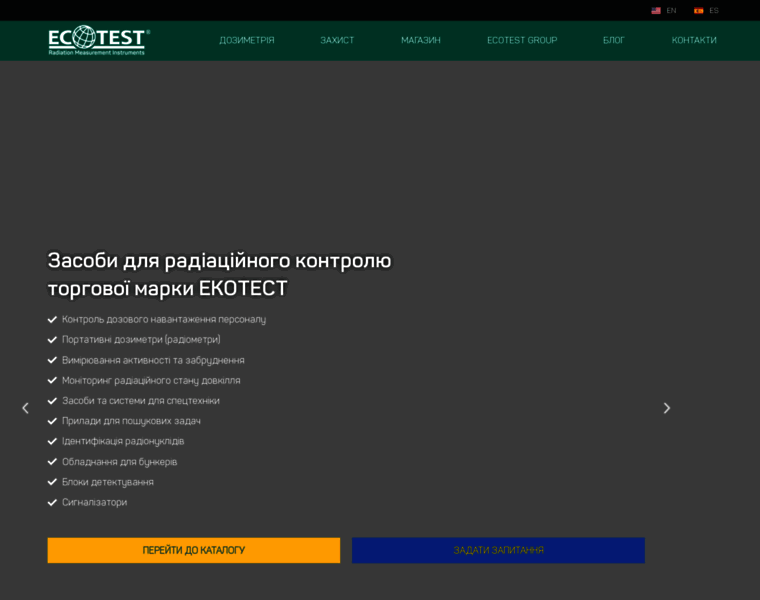
Task: Open the КОНТАКТИ menu item
Action: [x=694, y=40]
